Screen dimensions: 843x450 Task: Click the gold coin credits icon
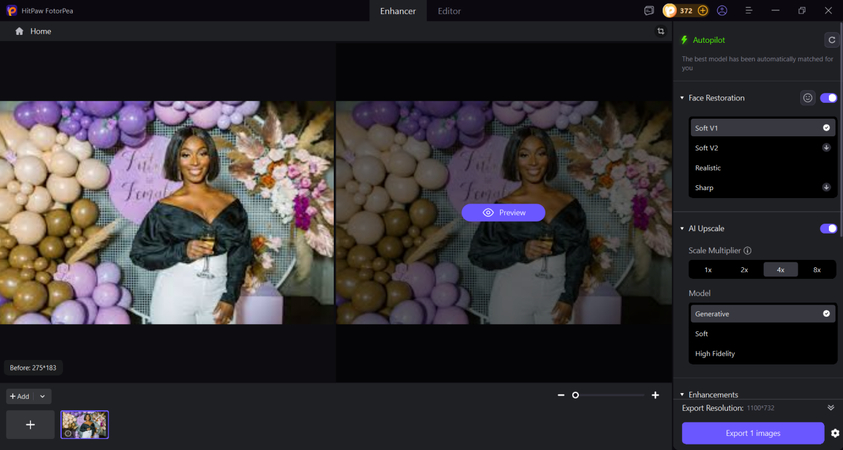tap(669, 11)
